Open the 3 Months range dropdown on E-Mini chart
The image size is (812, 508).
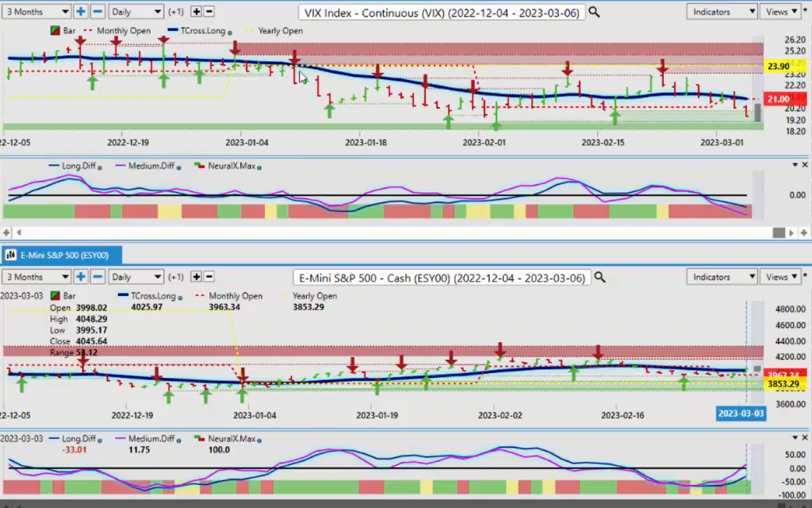click(36, 277)
